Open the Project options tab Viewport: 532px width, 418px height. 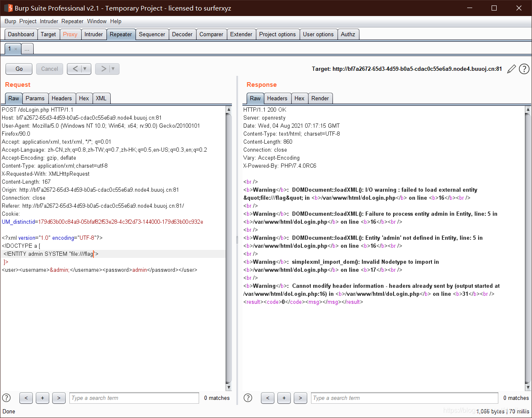(277, 35)
